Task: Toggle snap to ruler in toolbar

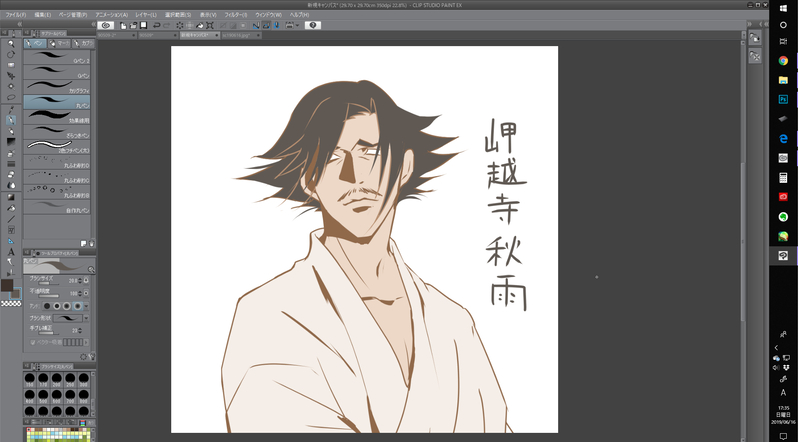Action: click(x=256, y=25)
